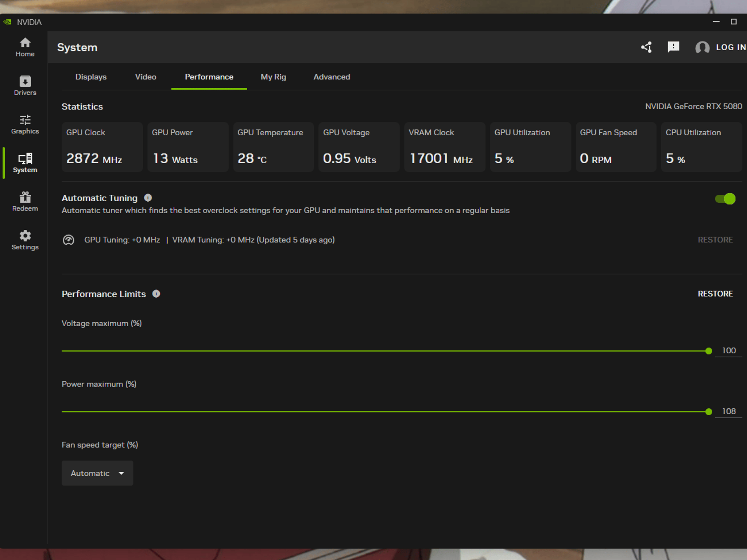747x560 pixels.
Task: Click the NVIDIA GeForce RTX 5080 label
Action: pyautogui.click(x=693, y=106)
